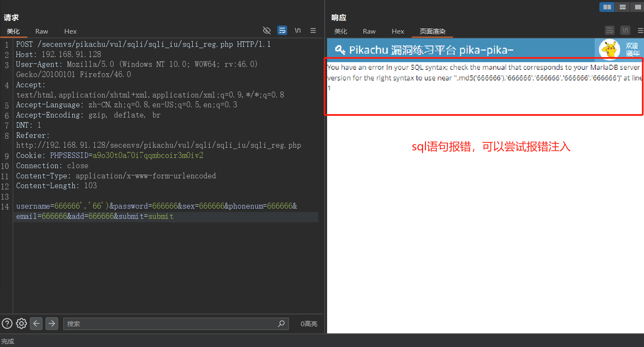
Task: Click the 完成 status bar text
Action: point(8,341)
